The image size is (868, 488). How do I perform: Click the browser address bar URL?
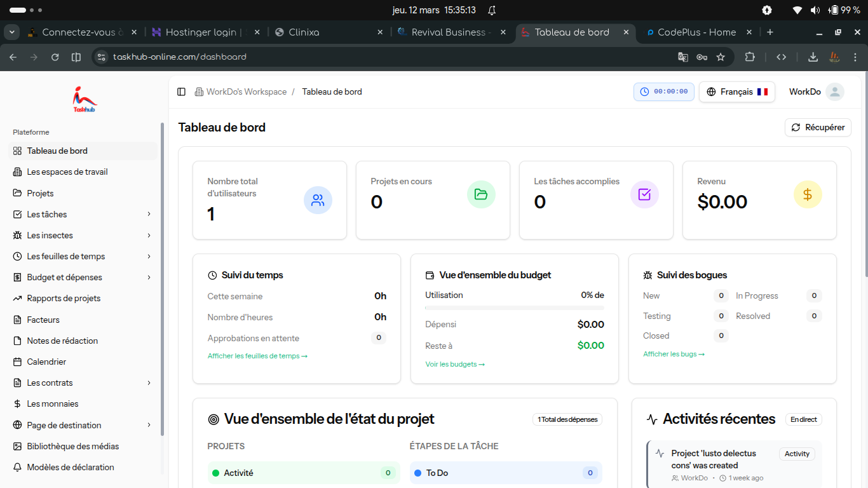click(x=180, y=57)
